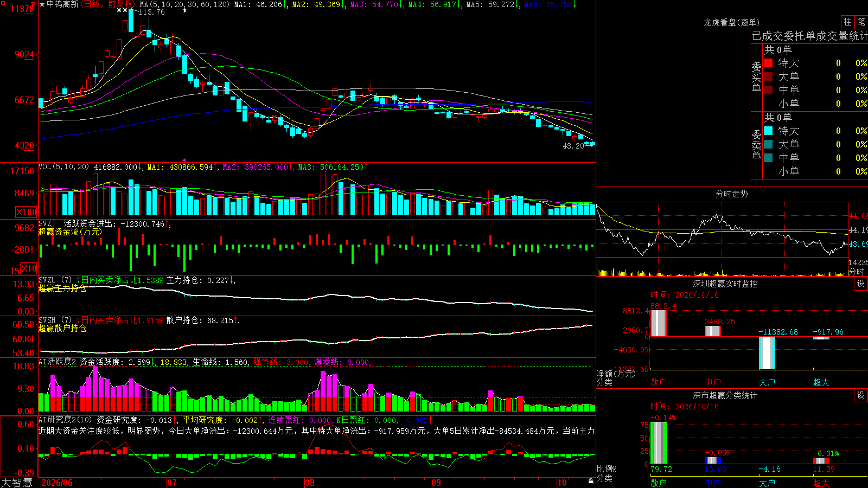The height and width of the screenshot is (488, 868).
Task: Click the 已成交委托单成交量统计 header
Action: pyautogui.click(x=809, y=36)
